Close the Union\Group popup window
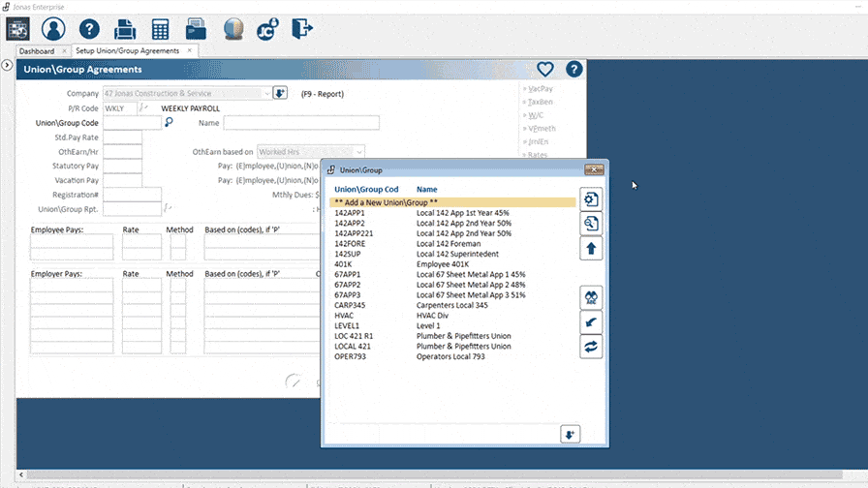The width and height of the screenshot is (868, 488). (x=594, y=169)
